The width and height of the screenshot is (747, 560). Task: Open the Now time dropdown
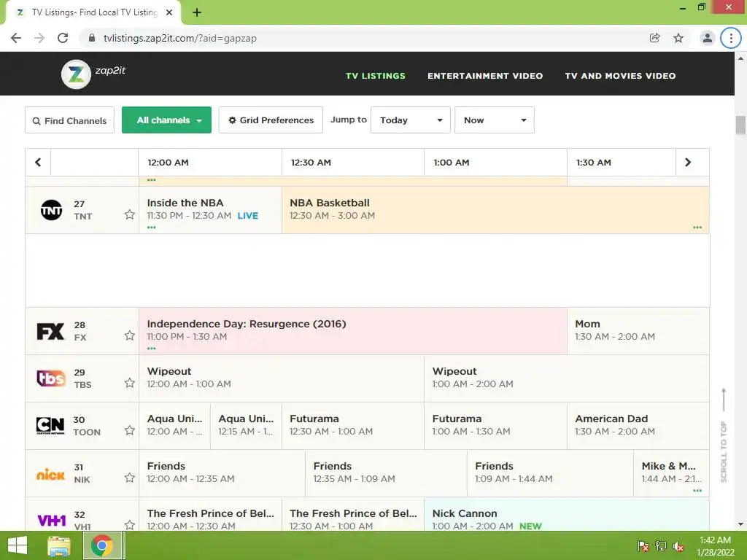click(x=494, y=120)
